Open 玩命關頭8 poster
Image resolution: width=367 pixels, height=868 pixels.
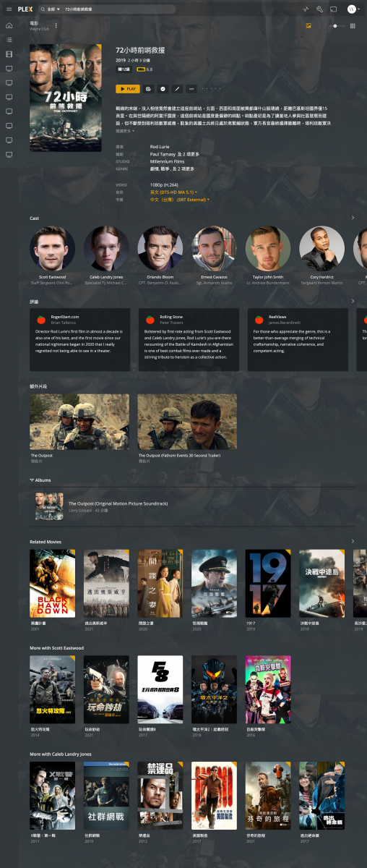160,689
